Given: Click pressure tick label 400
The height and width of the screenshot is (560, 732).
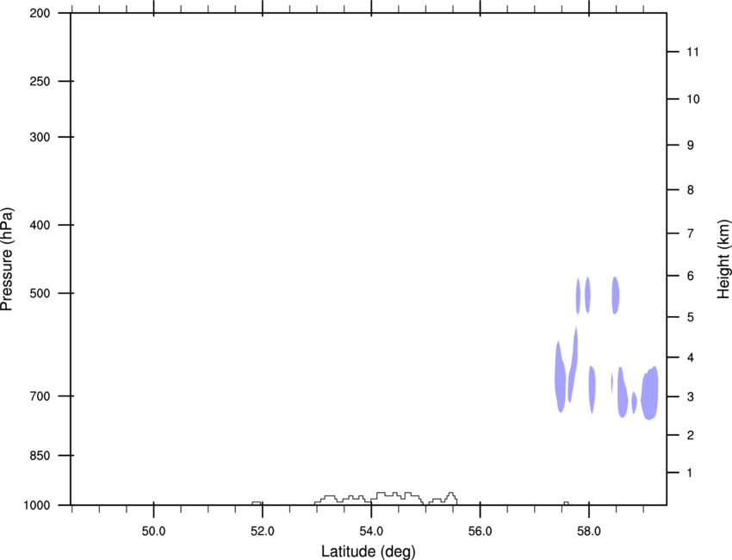Looking at the screenshot, I should point(40,225).
